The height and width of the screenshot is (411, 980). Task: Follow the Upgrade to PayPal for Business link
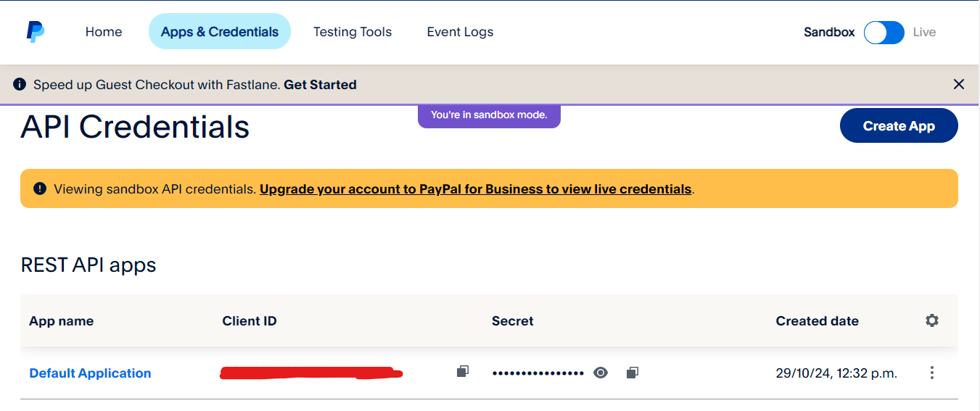click(x=475, y=189)
